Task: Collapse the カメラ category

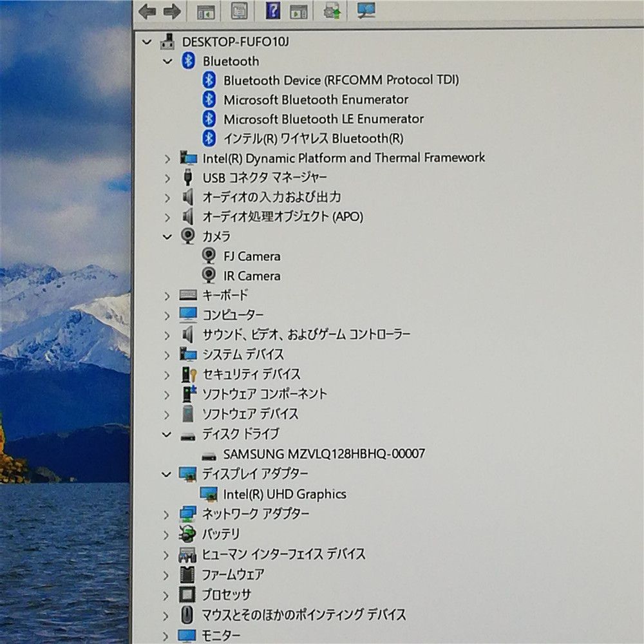Action: [x=167, y=236]
